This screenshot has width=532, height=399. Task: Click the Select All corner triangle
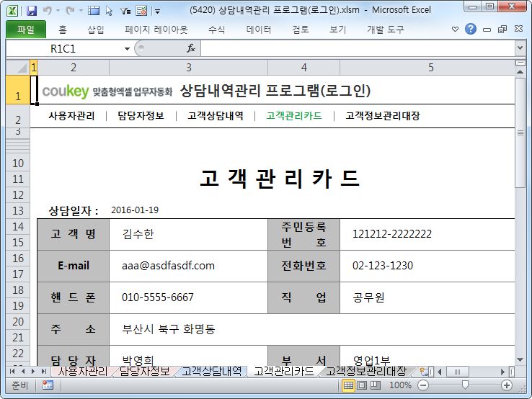click(18, 68)
